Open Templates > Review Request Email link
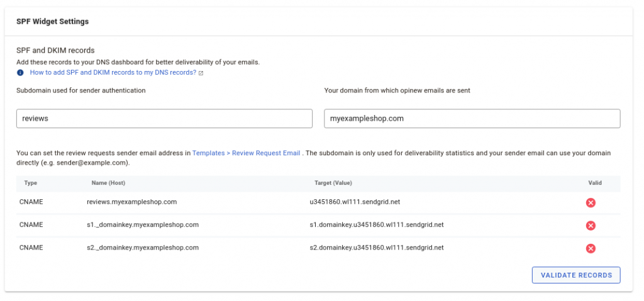The height and width of the screenshot is (301, 644). pos(246,153)
